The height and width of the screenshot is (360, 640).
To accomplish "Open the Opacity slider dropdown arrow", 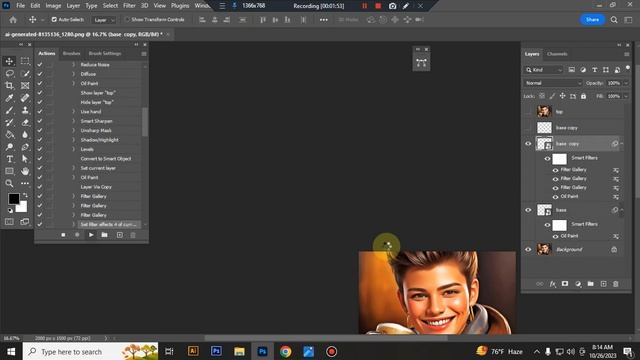I will (x=626, y=83).
